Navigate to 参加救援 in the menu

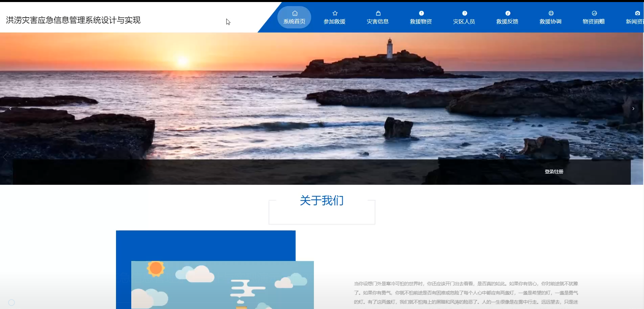335,21
